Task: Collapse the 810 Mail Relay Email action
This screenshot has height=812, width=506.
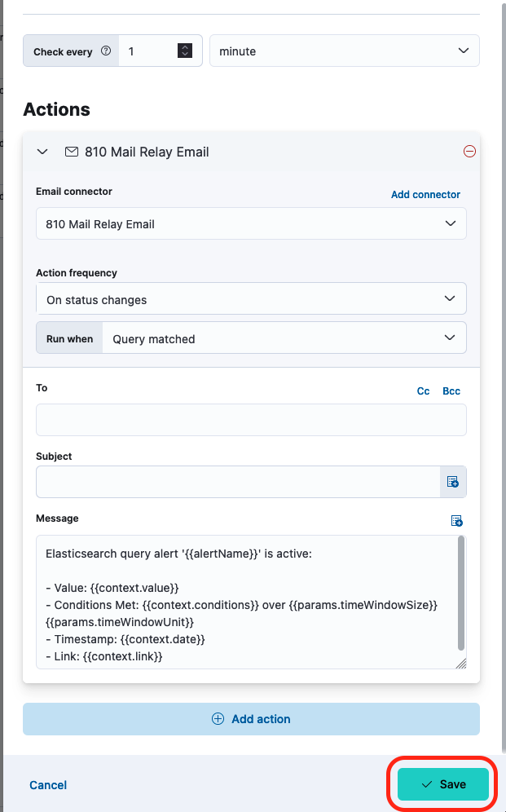Action: click(43, 152)
